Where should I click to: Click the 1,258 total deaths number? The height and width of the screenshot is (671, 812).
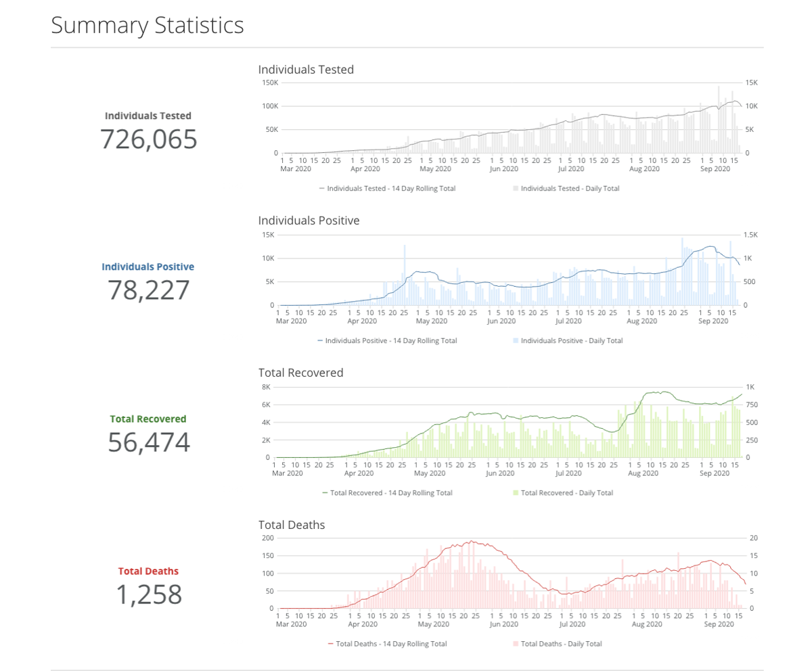pyautogui.click(x=148, y=595)
